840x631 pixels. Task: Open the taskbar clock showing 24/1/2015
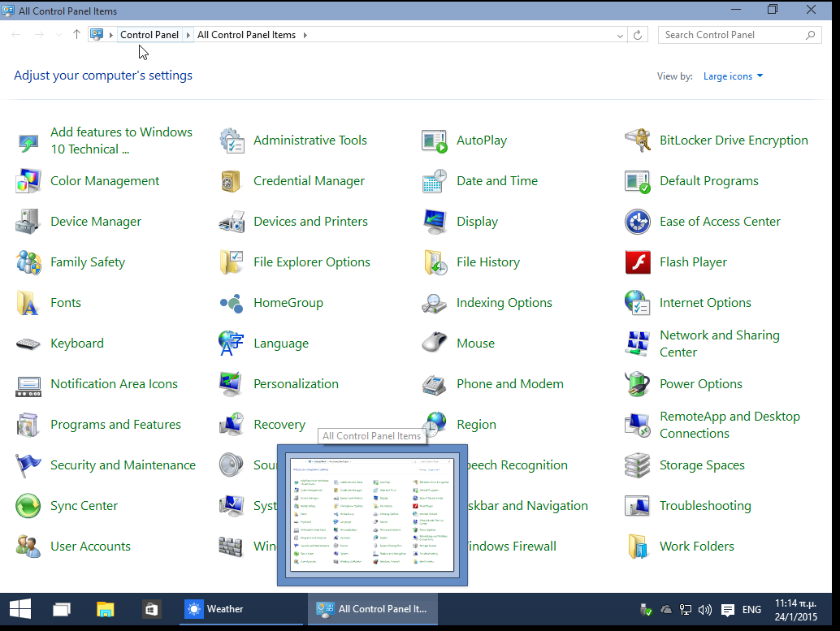coord(795,610)
